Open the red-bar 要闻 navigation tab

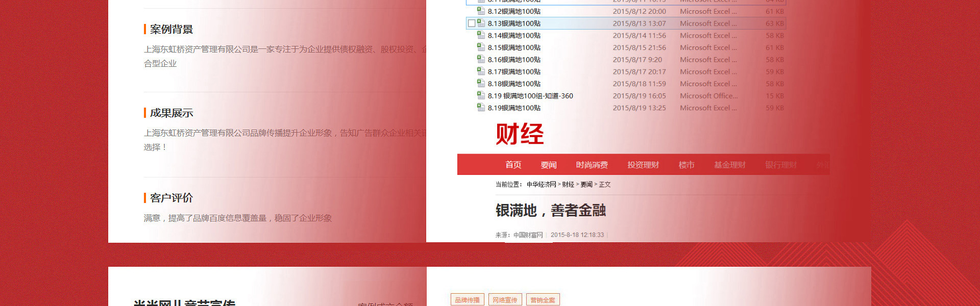click(x=549, y=165)
